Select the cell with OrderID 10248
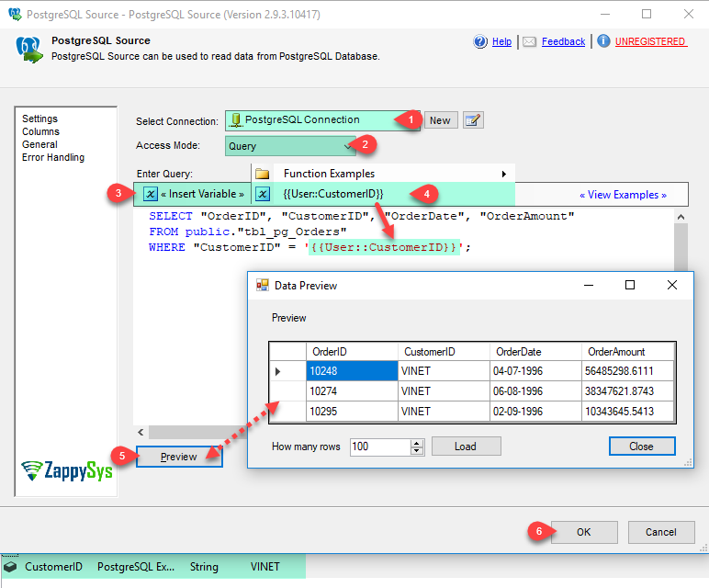Image resolution: width=709 pixels, height=588 pixels. point(352,371)
